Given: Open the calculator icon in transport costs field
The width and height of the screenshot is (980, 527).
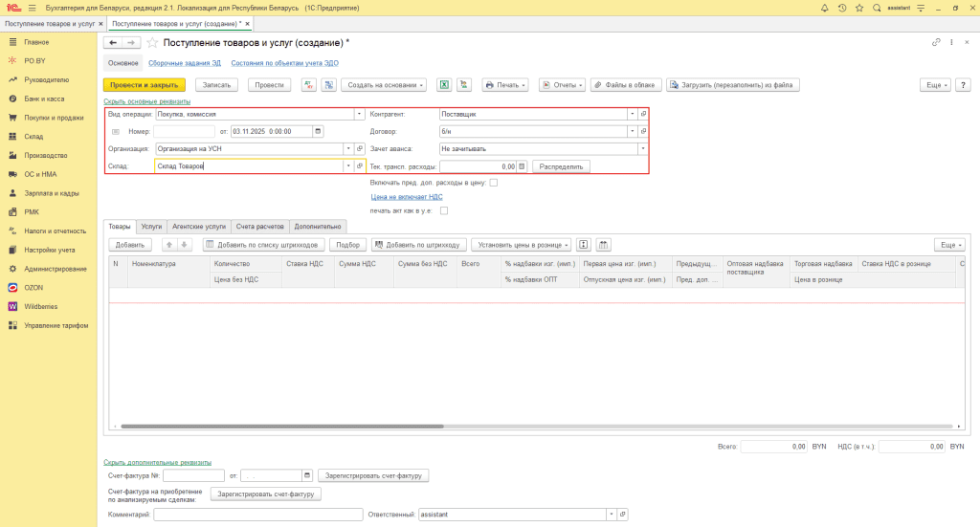Looking at the screenshot, I should [523, 166].
